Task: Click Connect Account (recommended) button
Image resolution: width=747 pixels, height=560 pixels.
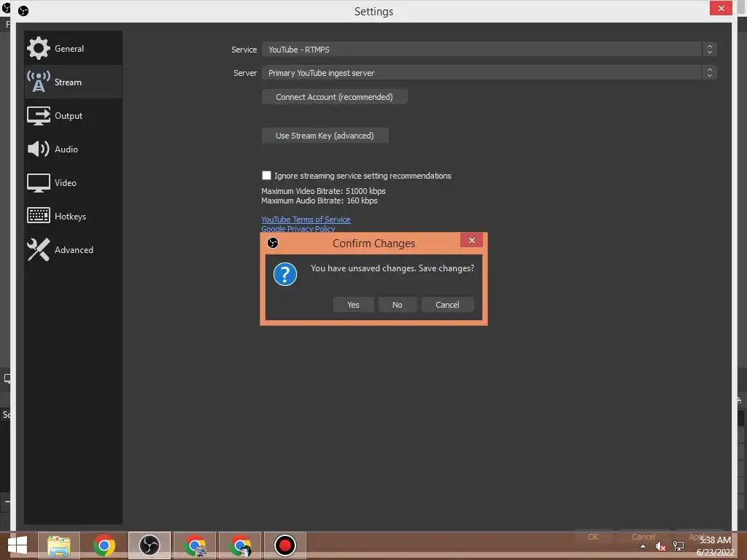Action: tap(334, 97)
